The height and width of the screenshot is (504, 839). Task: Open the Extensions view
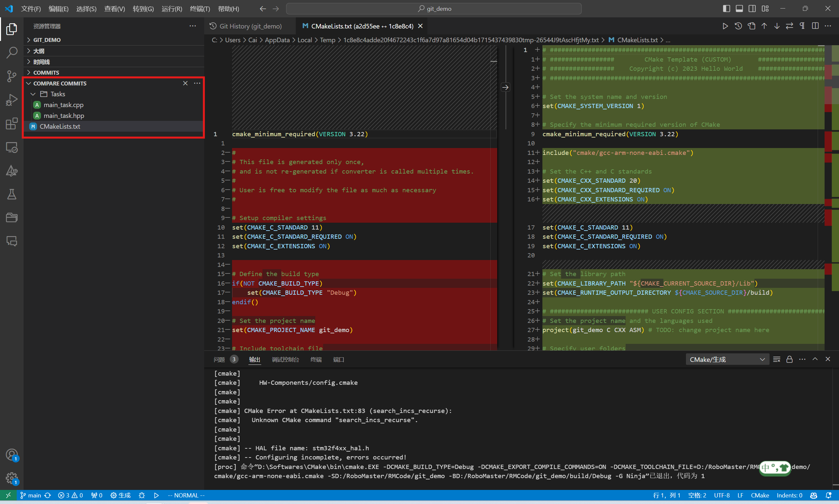coord(11,123)
